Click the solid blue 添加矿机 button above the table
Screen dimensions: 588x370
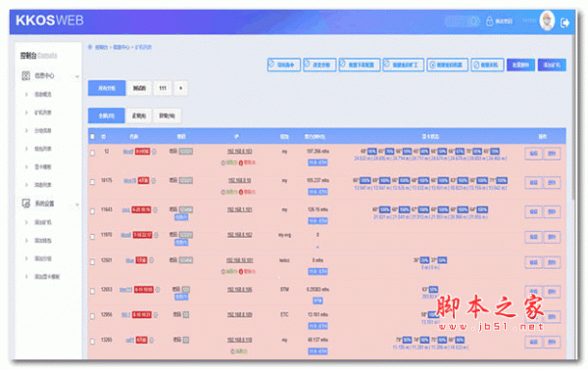(x=552, y=65)
